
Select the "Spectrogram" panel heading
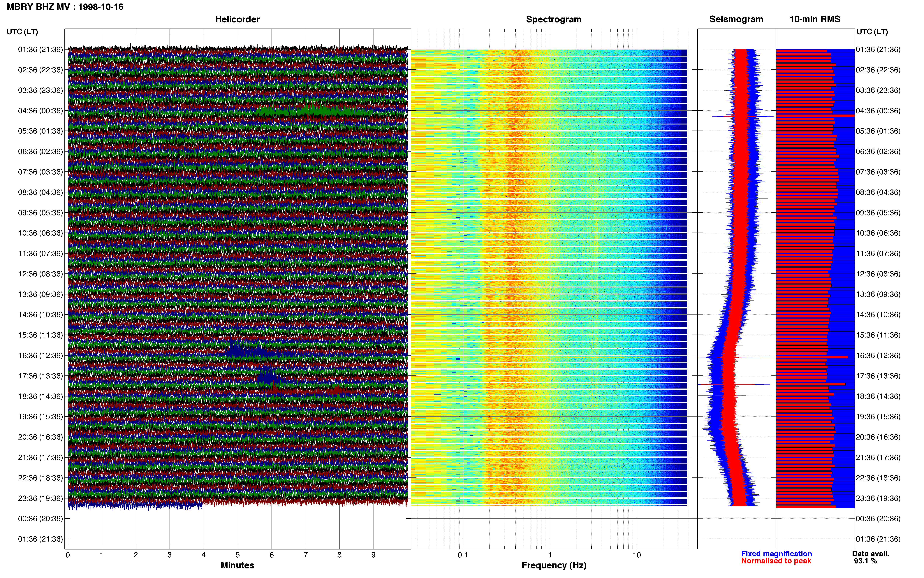pos(554,19)
